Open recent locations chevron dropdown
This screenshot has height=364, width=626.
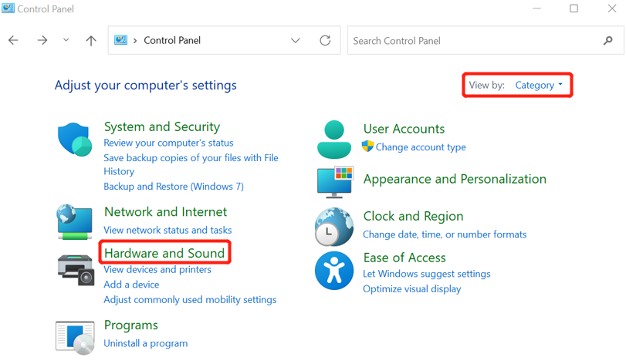tap(66, 41)
